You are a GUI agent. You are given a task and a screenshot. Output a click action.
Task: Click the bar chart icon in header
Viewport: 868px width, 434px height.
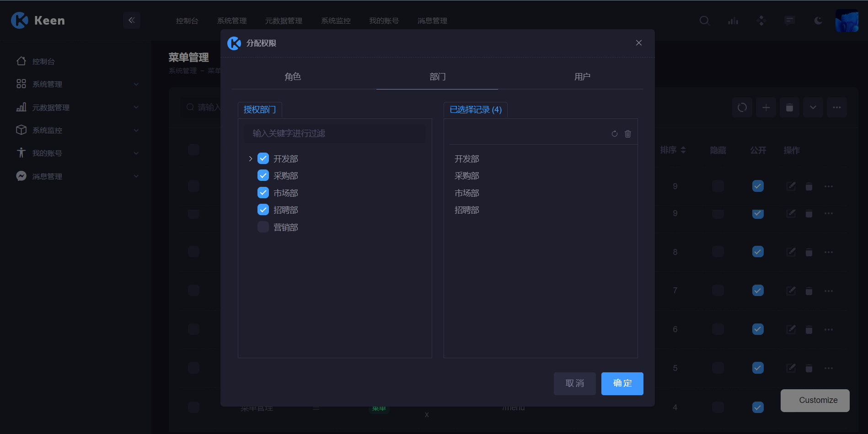(733, 21)
